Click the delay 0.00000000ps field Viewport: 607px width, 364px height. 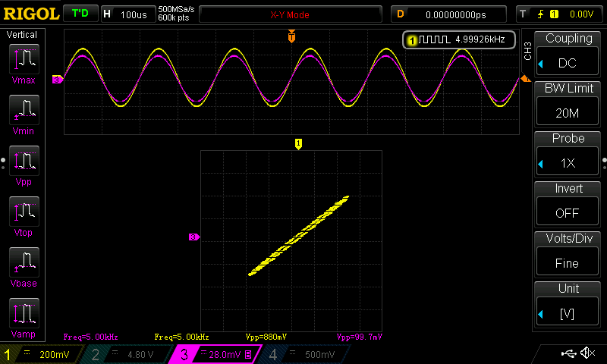point(449,14)
